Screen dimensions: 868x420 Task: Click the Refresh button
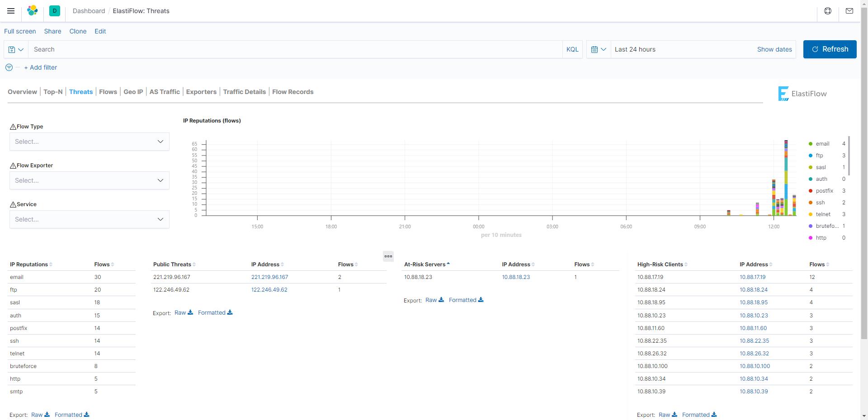830,49
